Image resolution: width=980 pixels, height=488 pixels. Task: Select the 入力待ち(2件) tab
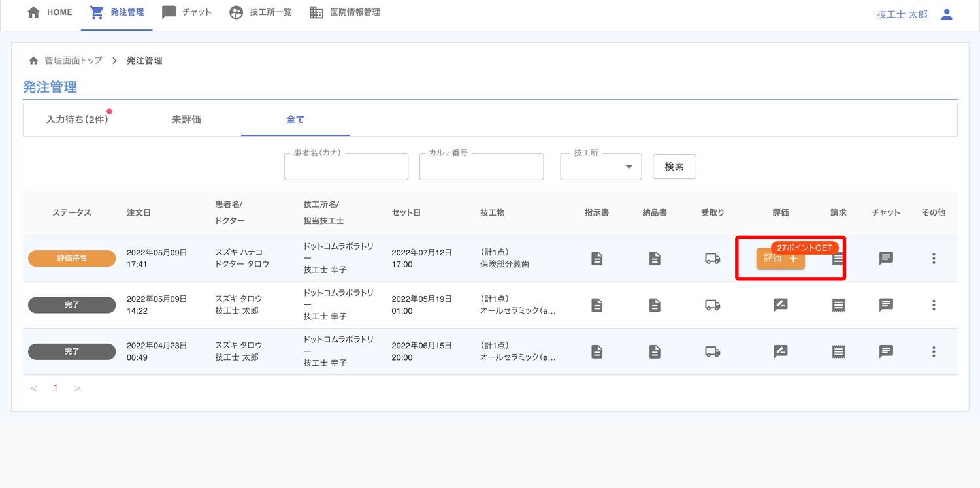pyautogui.click(x=77, y=120)
